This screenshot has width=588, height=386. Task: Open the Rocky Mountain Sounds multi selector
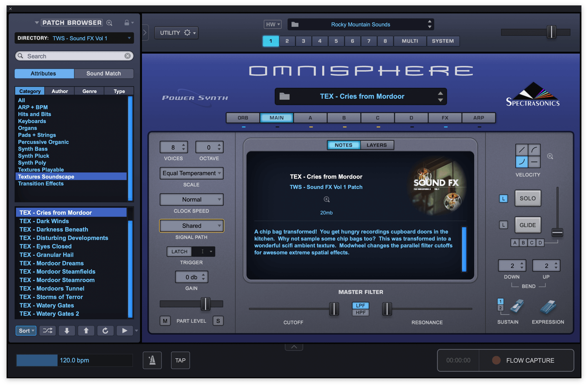(x=361, y=24)
